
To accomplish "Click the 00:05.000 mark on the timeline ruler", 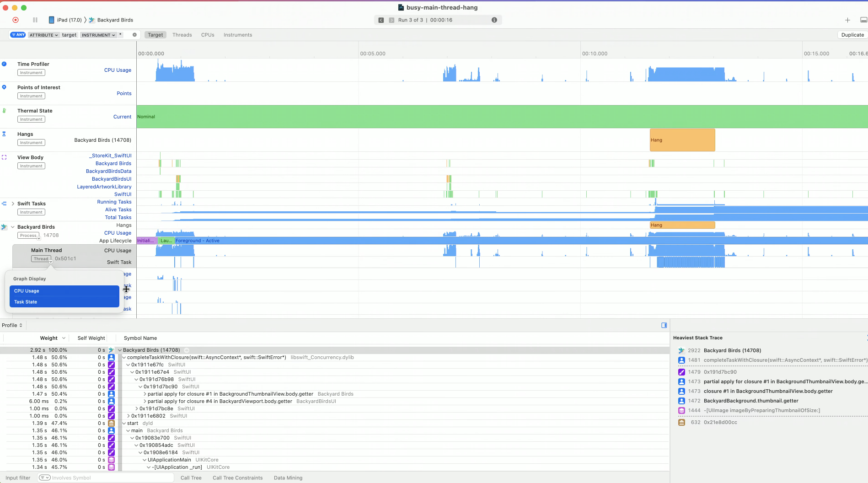I will [x=373, y=54].
